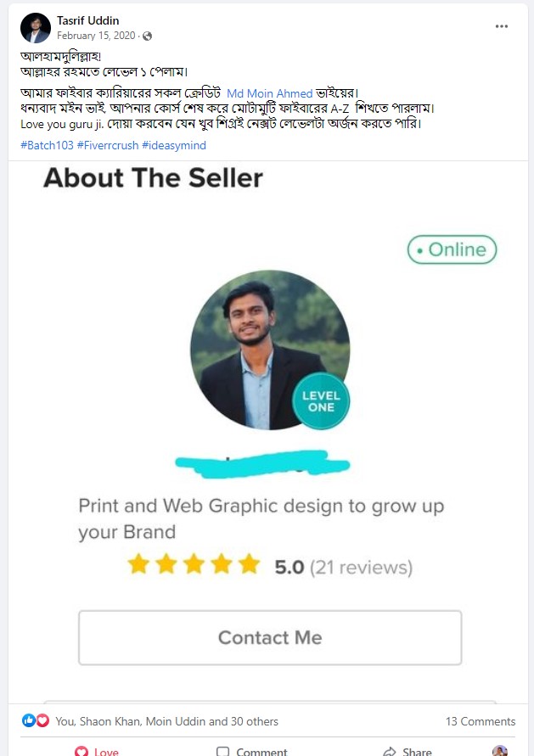Open the post options three-dot menu
Screen dimensions: 534x756
(x=502, y=26)
